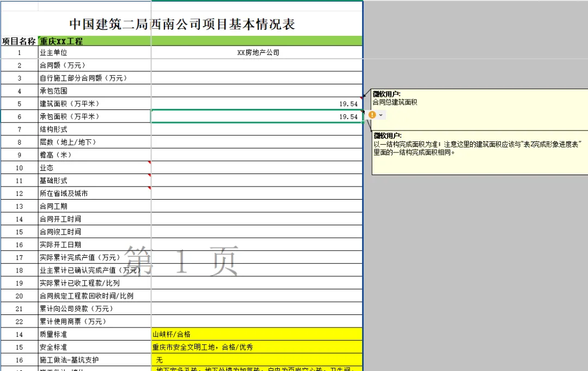
Task: Select the 檐高(米) label cell
Action: point(95,155)
